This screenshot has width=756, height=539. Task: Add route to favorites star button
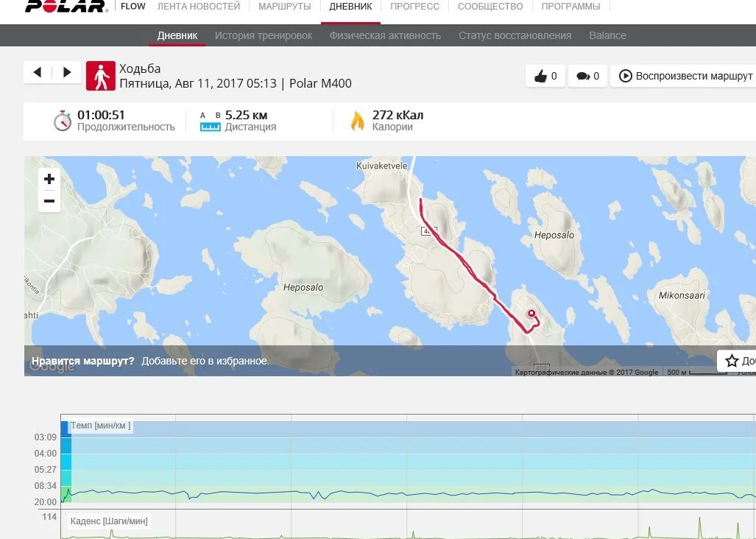coord(737,361)
